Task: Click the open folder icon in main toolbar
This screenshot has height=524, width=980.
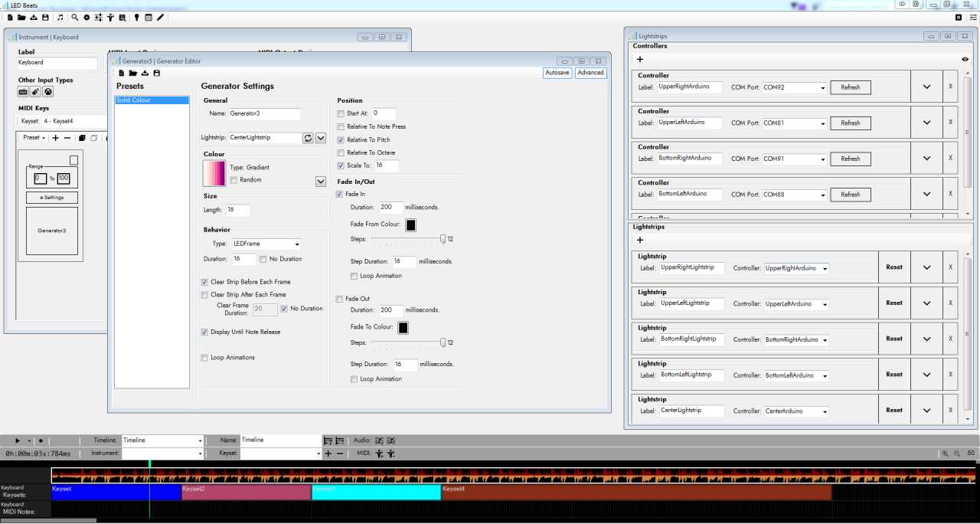Action: click(x=21, y=17)
